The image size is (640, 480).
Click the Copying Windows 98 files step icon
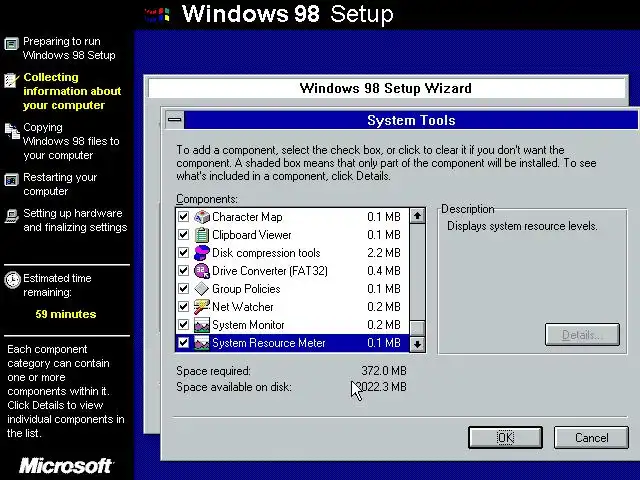point(12,131)
